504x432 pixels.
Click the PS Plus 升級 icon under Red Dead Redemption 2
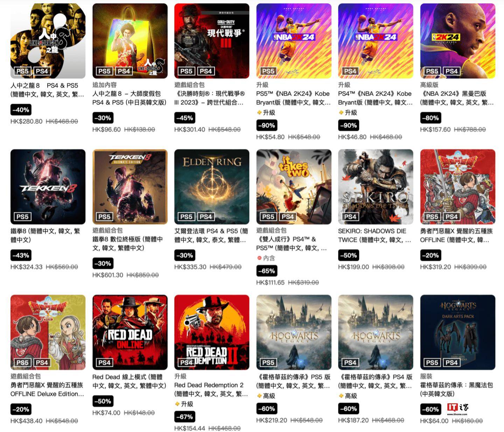[x=177, y=404]
